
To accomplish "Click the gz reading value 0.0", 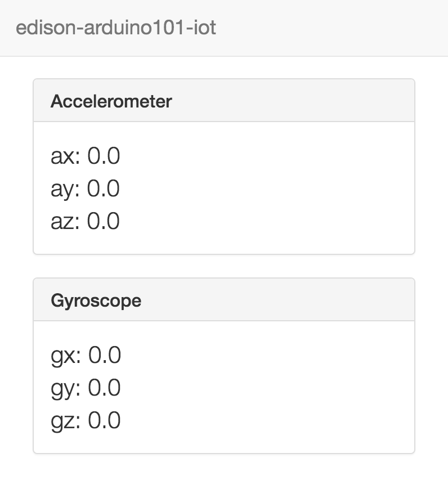I will click(105, 420).
